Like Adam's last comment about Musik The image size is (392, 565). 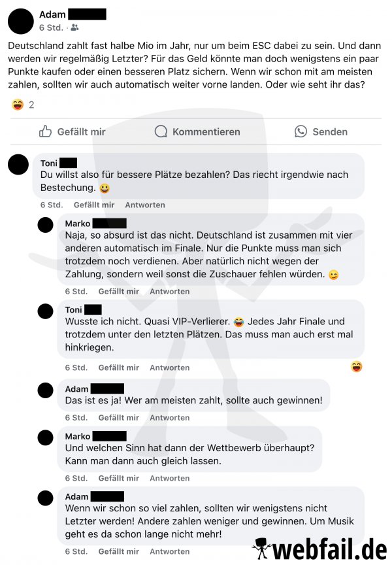point(119,552)
